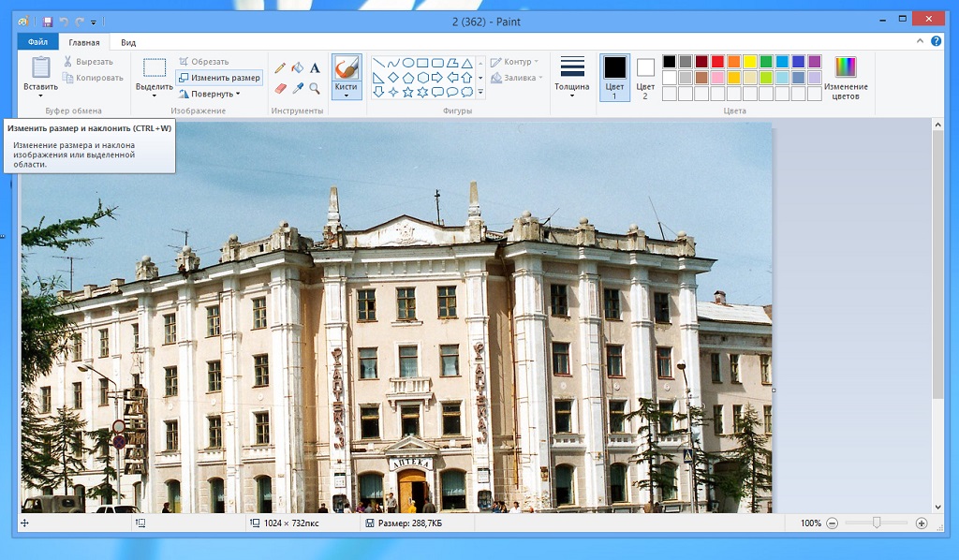Open the Повернуть rotate dropdown
The height and width of the screenshot is (560, 959).
(210, 94)
